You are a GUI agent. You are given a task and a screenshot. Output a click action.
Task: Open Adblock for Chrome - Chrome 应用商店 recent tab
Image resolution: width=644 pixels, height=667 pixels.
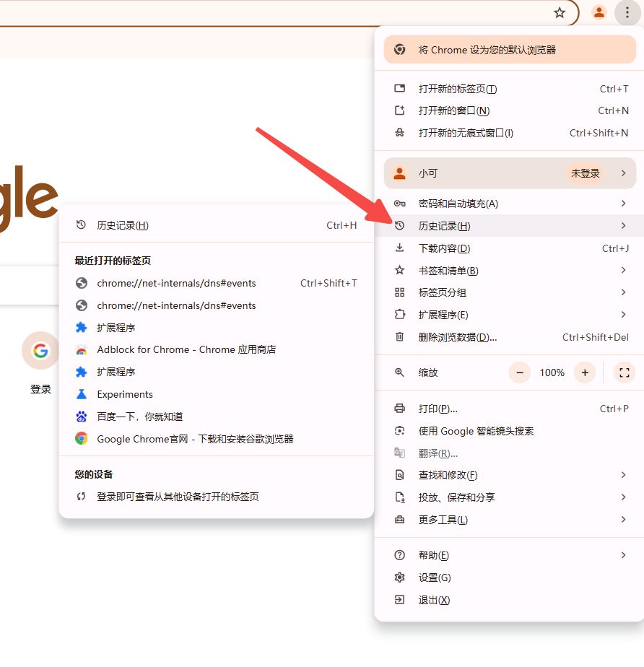[x=217, y=349]
